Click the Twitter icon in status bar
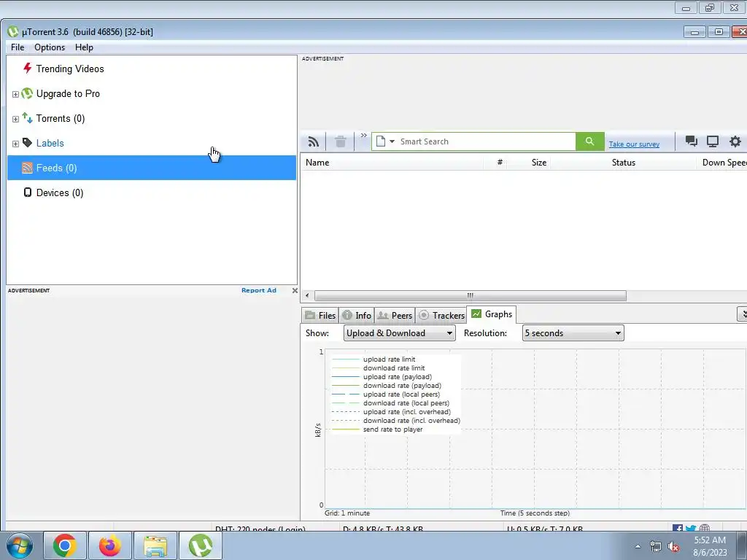Screen dimensions: 747x560 click(x=691, y=529)
